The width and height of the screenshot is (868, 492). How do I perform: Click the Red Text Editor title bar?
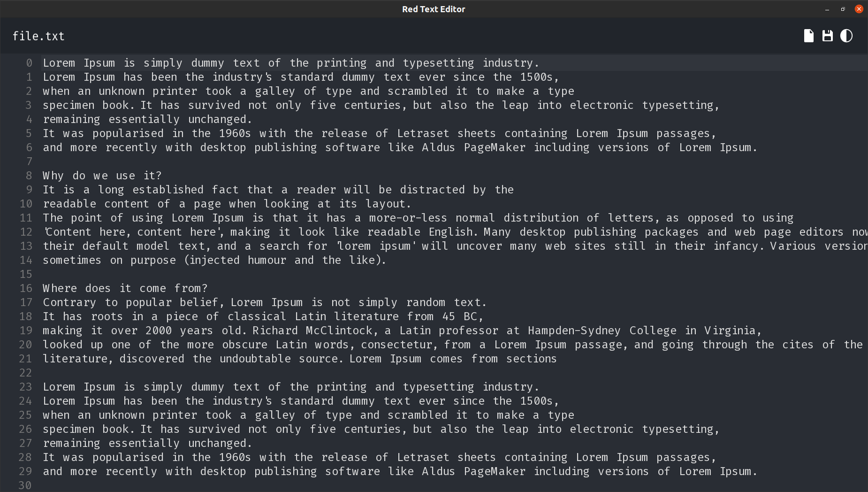point(434,9)
